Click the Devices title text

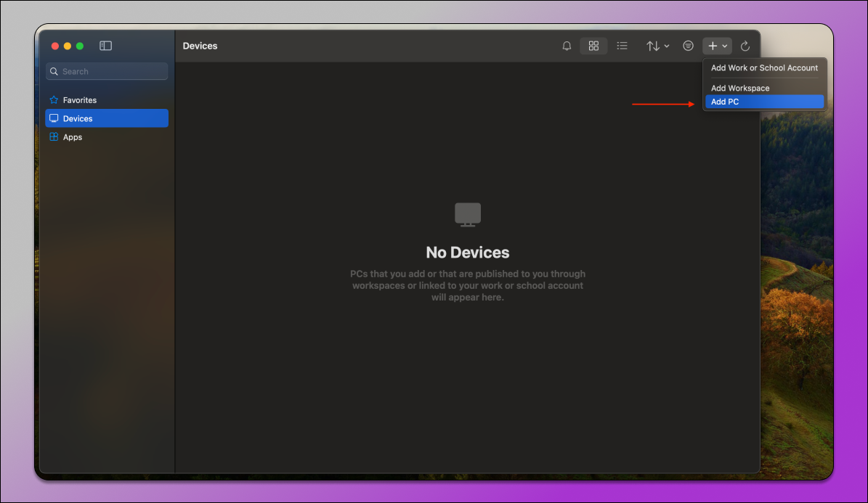pos(200,46)
